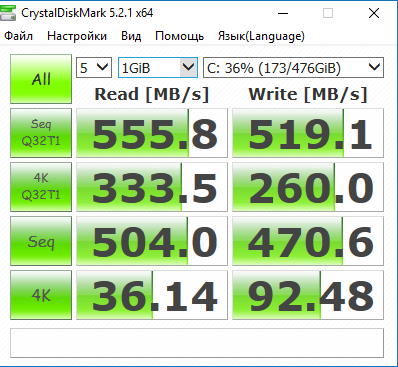Run all benchmarks with the All button
Viewport: 398px width, 367px height.
(x=41, y=79)
